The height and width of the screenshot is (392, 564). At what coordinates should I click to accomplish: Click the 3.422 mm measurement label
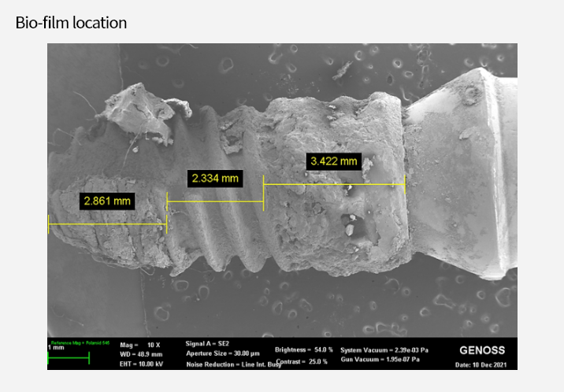(x=333, y=161)
